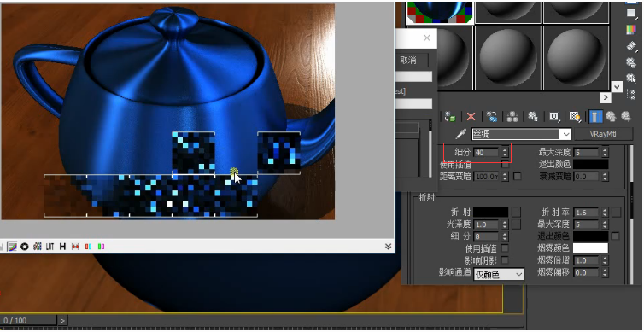Click the sample slots scroll-right arrow
This screenshot has height=332, width=644.
coord(606,97)
